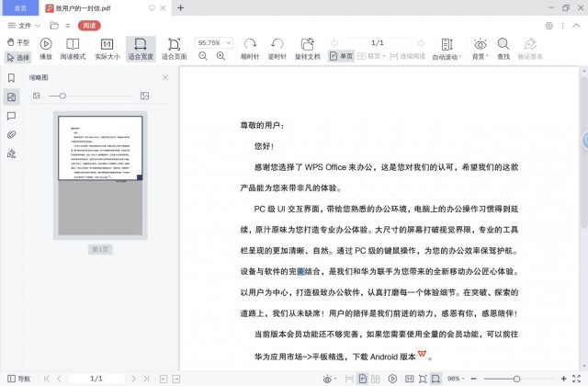Click the open folder icon

(x=54, y=26)
